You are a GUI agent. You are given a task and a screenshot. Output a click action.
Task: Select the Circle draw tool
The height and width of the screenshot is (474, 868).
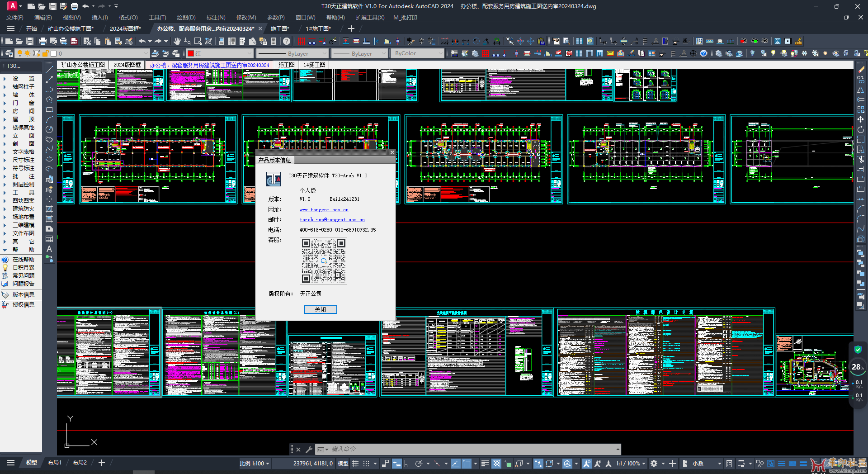pyautogui.click(x=49, y=129)
